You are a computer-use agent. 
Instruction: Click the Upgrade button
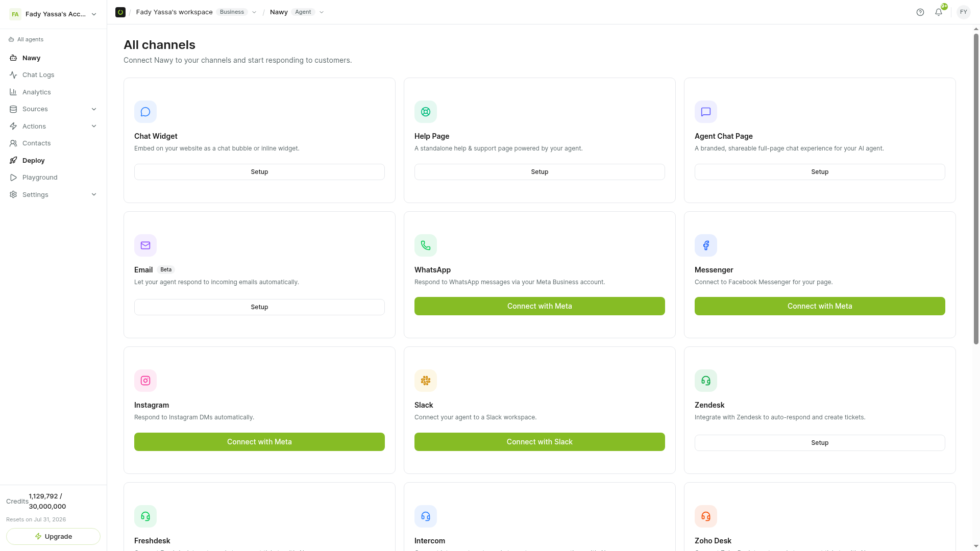point(53,537)
